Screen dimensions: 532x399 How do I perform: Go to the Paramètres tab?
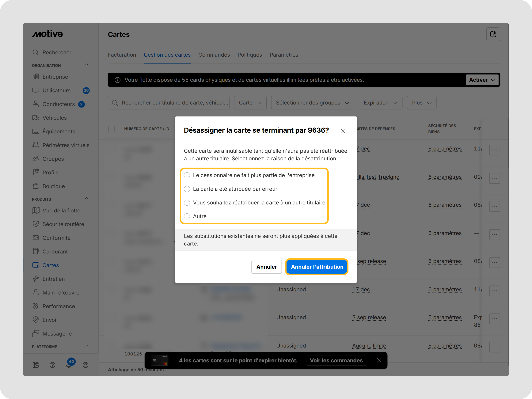pyautogui.click(x=284, y=55)
